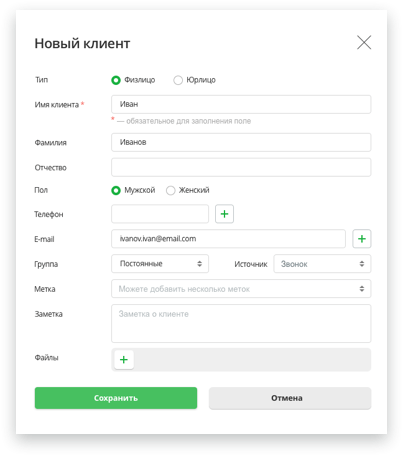The image size is (403, 456).
Task: Add another phone number with plus icon
Action: coord(224,214)
